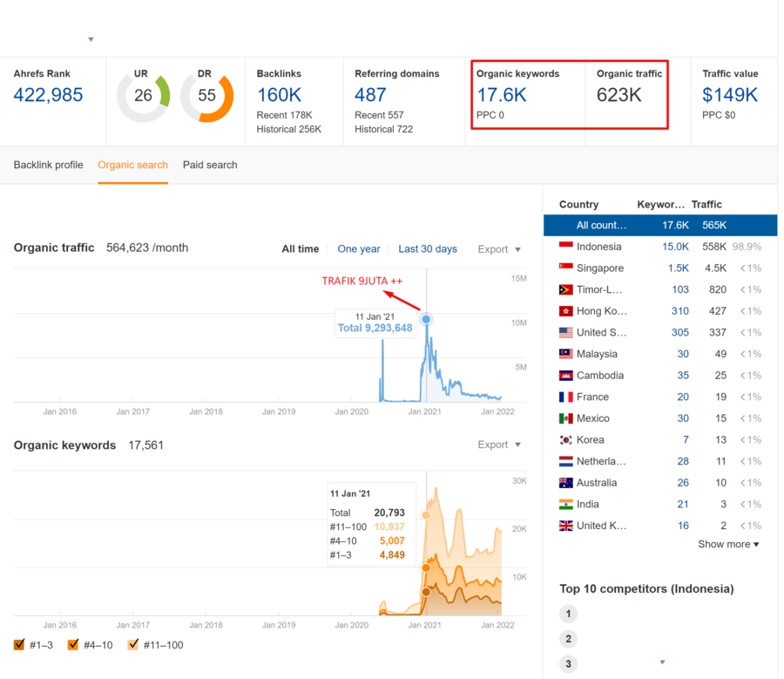This screenshot has width=784, height=679.
Task: Open the Organic keywords count 17.6K
Action: 502,94
